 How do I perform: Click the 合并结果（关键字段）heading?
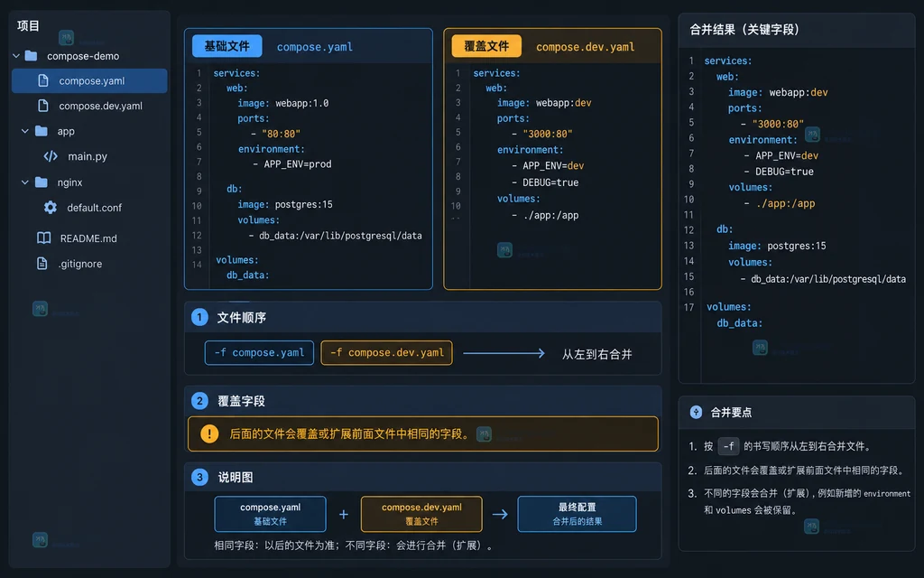[x=744, y=30]
